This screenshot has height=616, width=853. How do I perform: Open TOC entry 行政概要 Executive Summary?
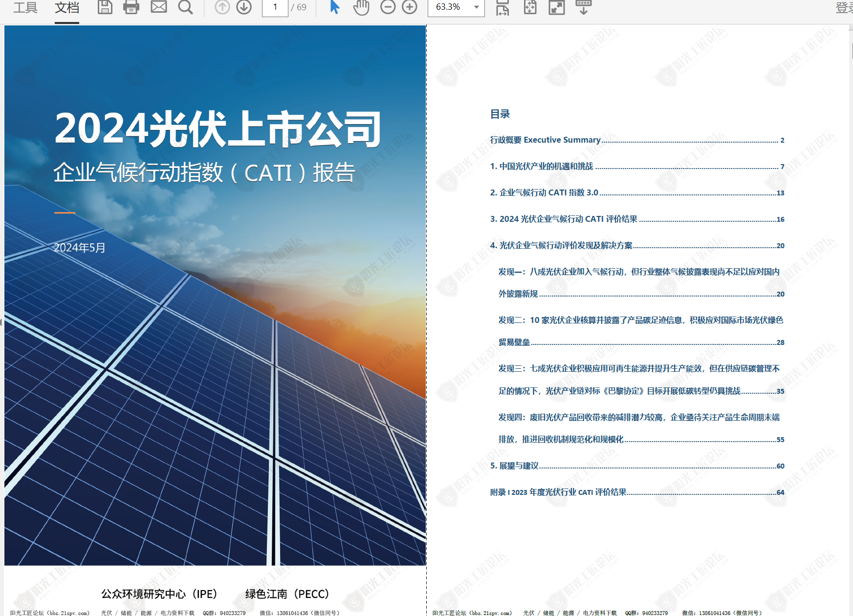pos(637,140)
